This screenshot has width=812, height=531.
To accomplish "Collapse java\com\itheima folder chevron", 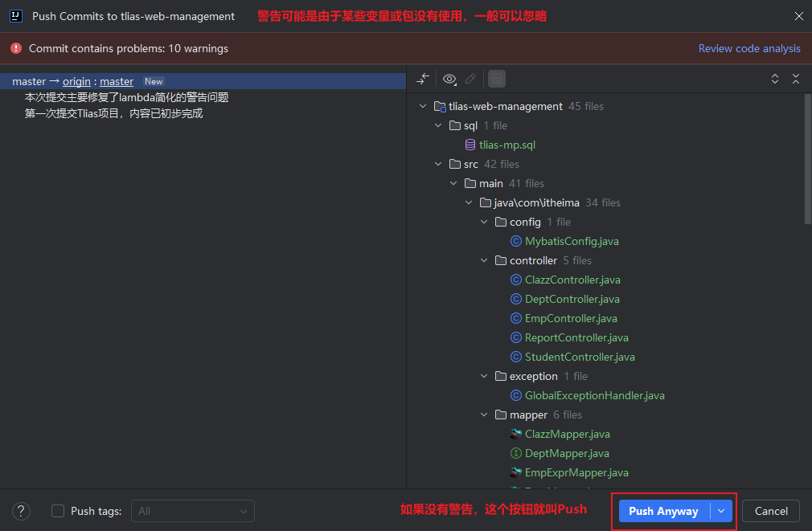I will [x=469, y=202].
